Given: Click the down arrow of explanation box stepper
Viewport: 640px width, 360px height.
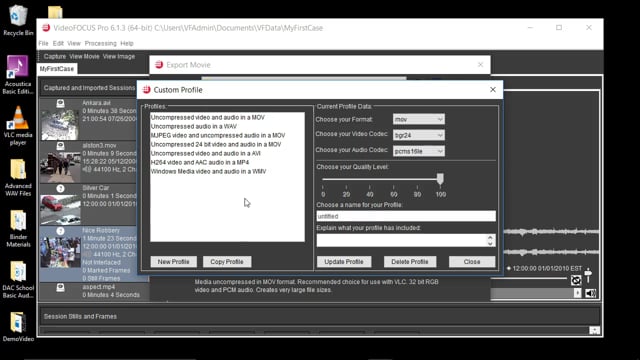Looking at the screenshot, I should [x=490, y=244].
